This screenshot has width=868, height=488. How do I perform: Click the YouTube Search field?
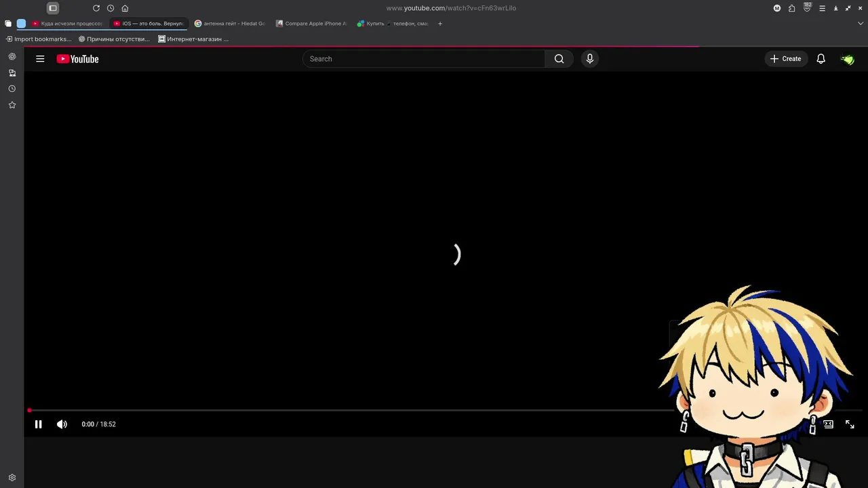pyautogui.click(x=424, y=59)
